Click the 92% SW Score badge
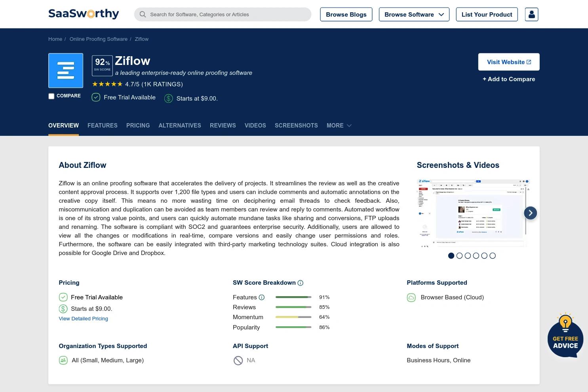 (102, 66)
